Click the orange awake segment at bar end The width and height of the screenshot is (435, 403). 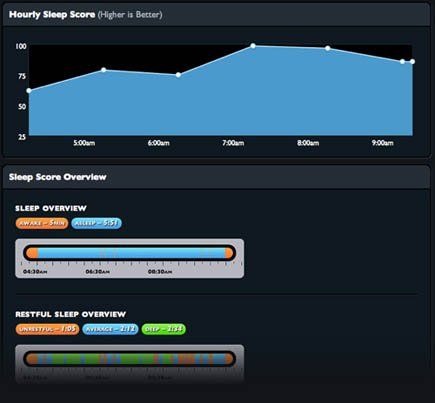tap(229, 253)
